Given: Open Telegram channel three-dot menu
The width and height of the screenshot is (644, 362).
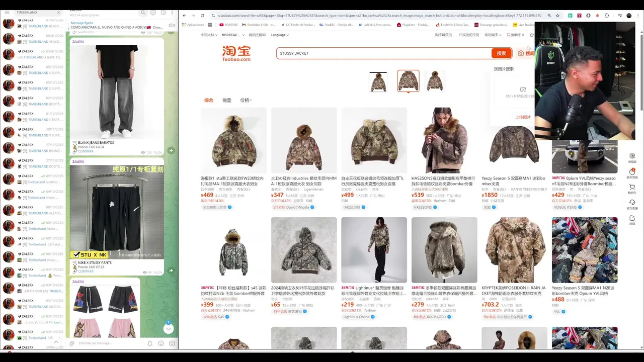Looking at the screenshot, I should coord(173,12).
